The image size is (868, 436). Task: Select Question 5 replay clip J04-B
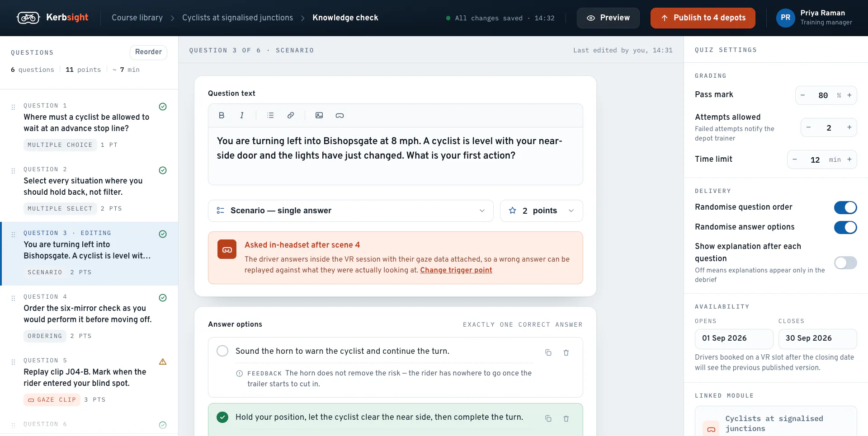(x=89, y=380)
